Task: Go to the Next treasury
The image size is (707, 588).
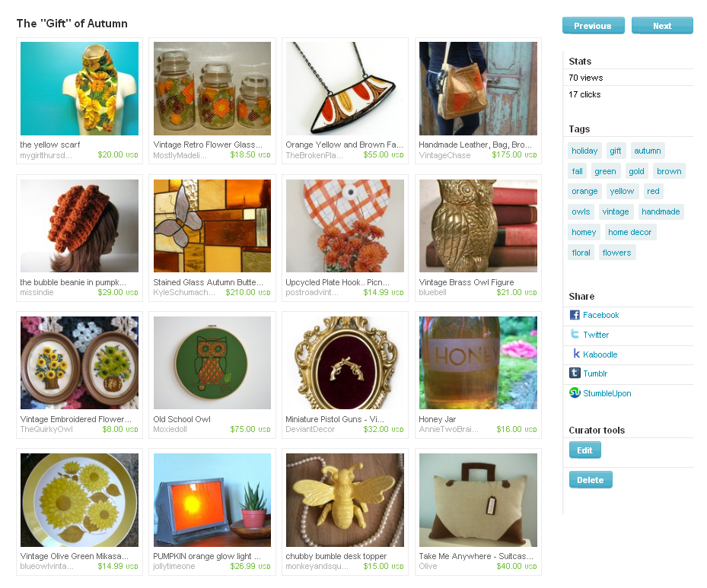Action: [x=662, y=26]
